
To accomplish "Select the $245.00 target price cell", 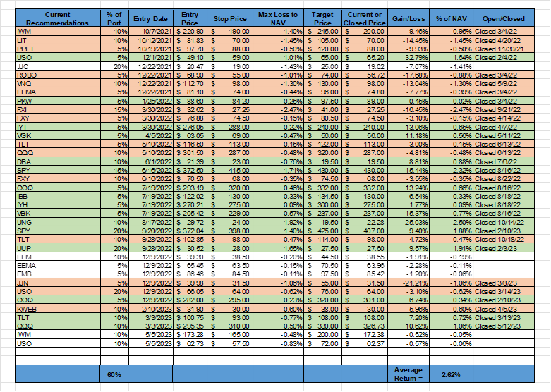I will pos(322,32).
